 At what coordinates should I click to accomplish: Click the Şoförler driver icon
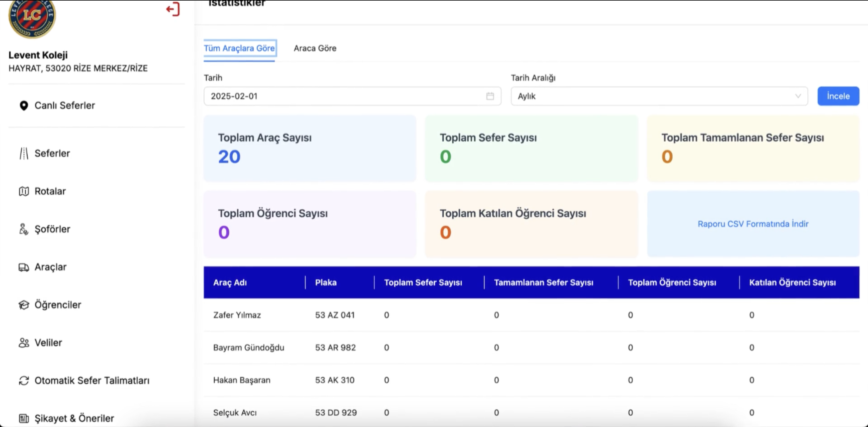point(24,229)
